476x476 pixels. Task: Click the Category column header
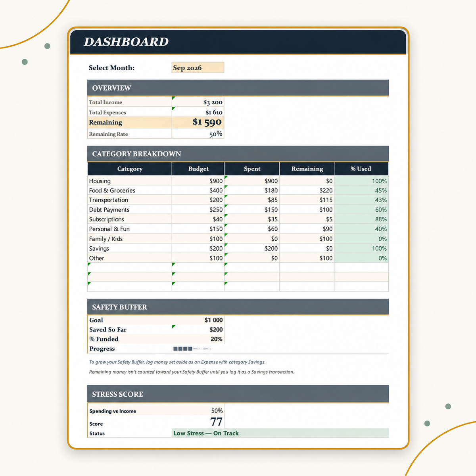130,169
